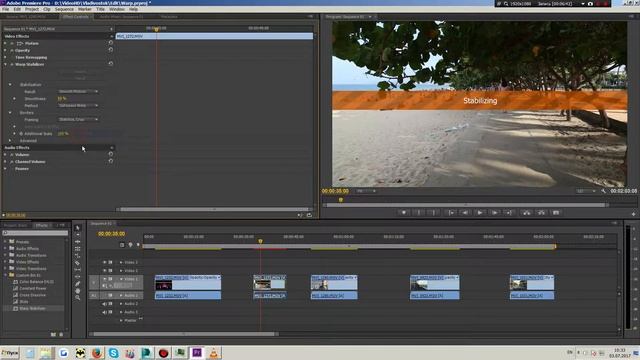
Task: Open Program Monitor settings wrench
Action: tap(603, 191)
